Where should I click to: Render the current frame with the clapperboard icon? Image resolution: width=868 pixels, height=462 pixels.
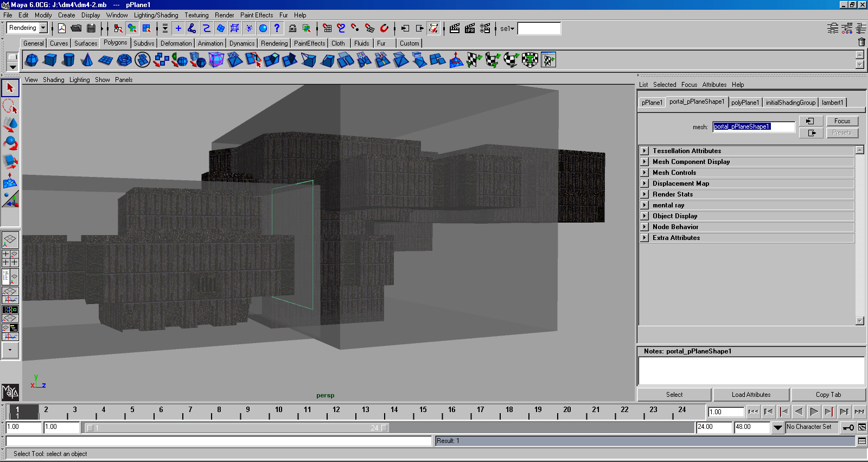455,28
